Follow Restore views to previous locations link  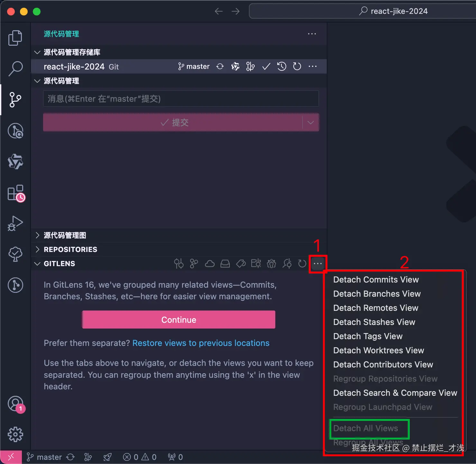coord(201,343)
